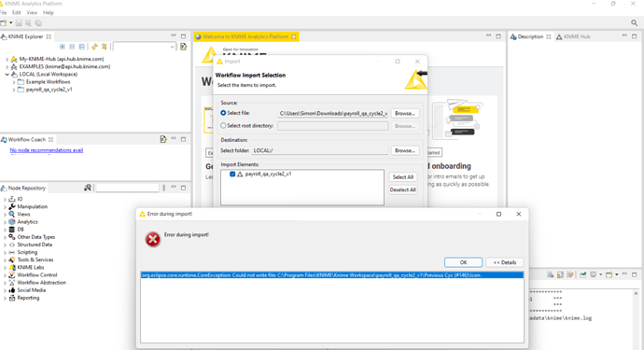The image size is (644, 350).
Task: Click the Clear Console icon
Action: 551,274
